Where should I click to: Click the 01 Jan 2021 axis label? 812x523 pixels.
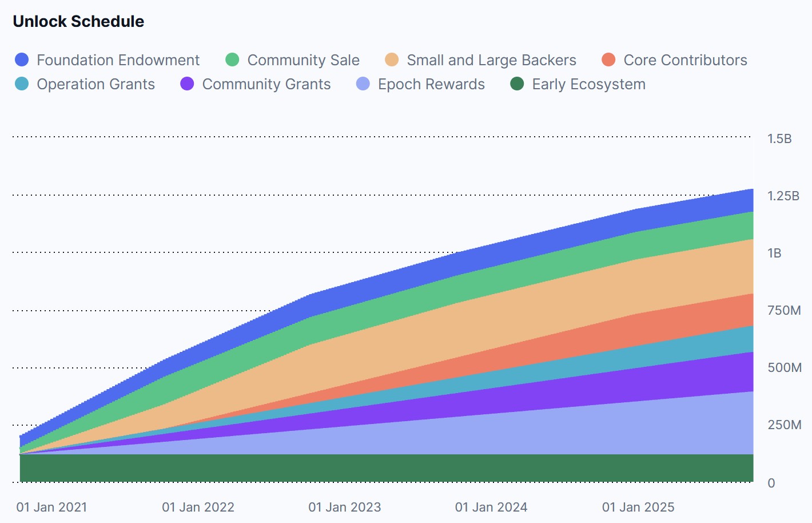click(x=51, y=507)
